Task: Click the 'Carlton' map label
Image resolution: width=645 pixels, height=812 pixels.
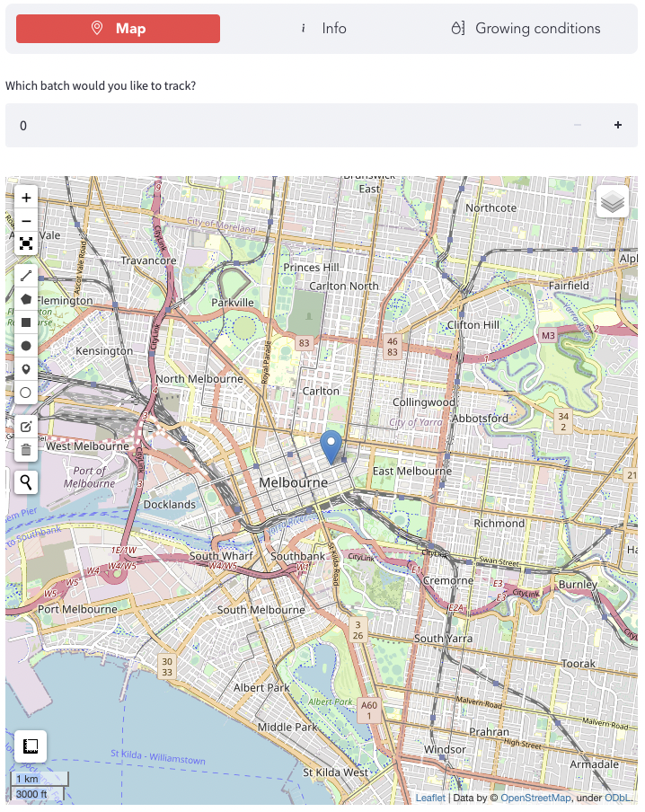Action: coord(321,392)
